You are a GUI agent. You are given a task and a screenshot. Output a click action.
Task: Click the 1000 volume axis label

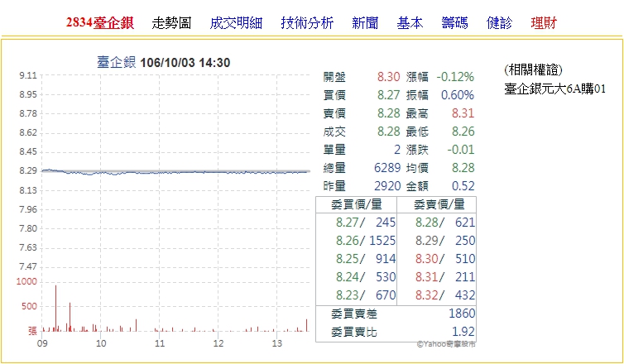click(26, 281)
